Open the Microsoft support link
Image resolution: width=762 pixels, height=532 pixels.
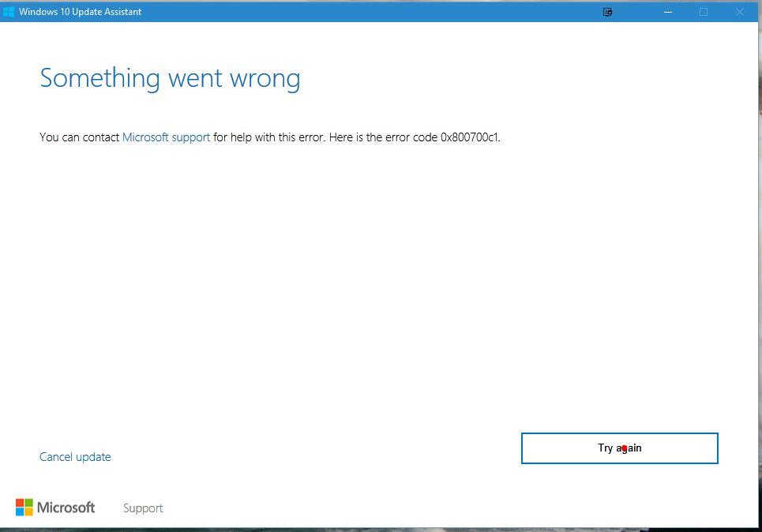tap(166, 137)
